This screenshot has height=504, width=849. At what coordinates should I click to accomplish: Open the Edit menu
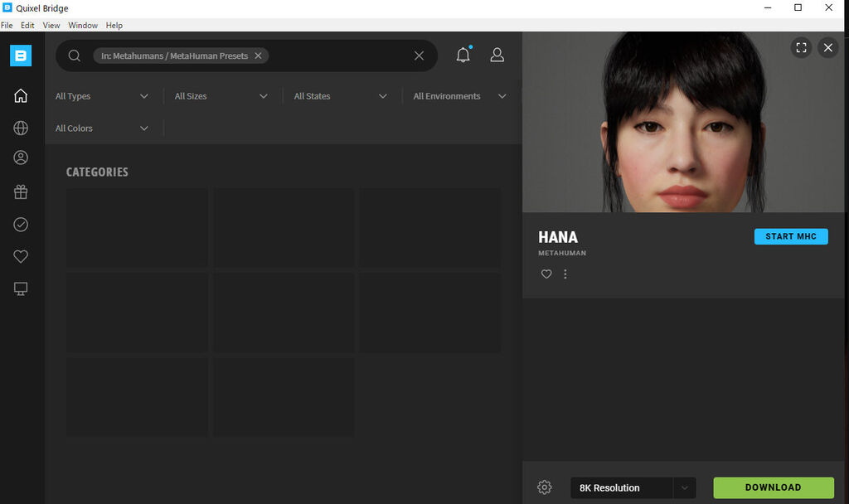tap(27, 26)
